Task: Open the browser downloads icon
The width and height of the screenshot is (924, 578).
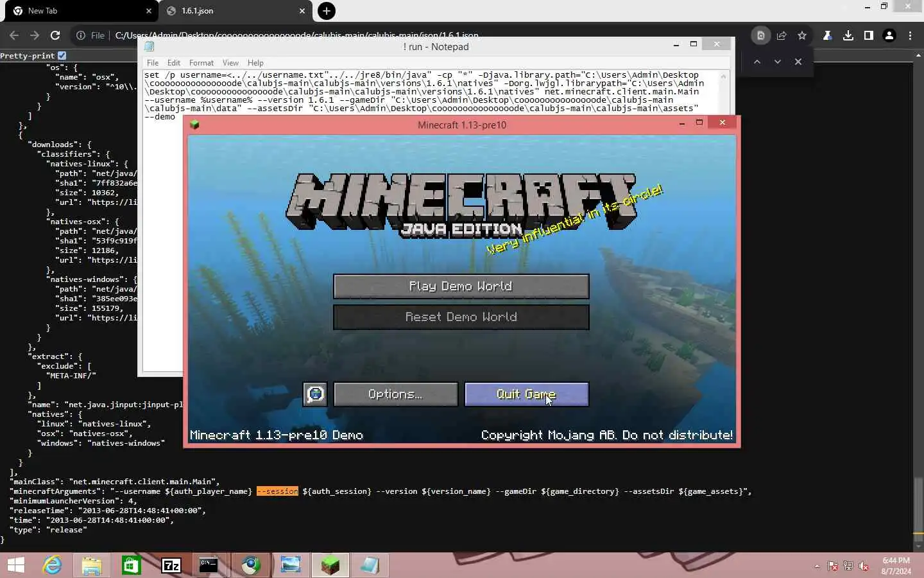Action: coord(848,36)
